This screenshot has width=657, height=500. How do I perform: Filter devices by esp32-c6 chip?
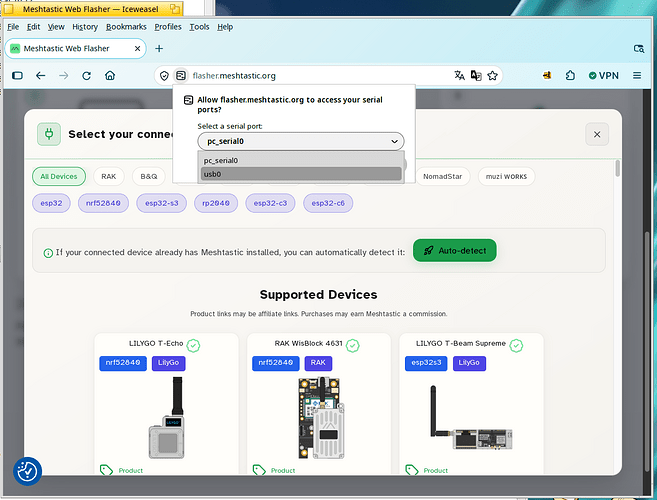click(x=328, y=203)
